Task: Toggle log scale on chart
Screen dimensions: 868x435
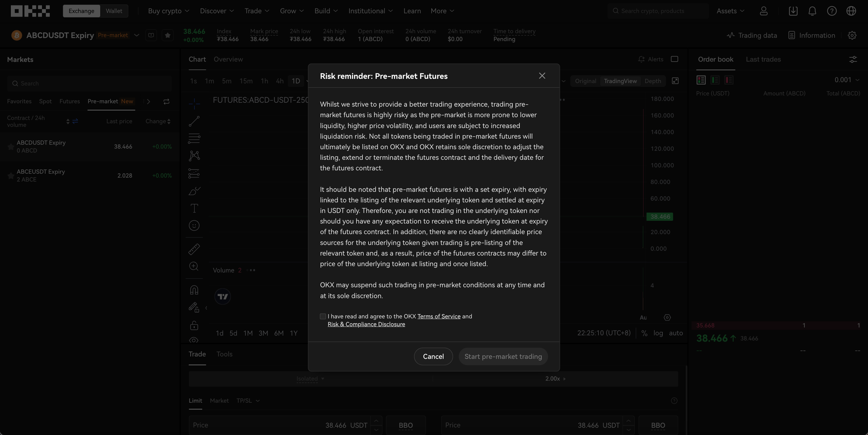Action: [x=658, y=333]
